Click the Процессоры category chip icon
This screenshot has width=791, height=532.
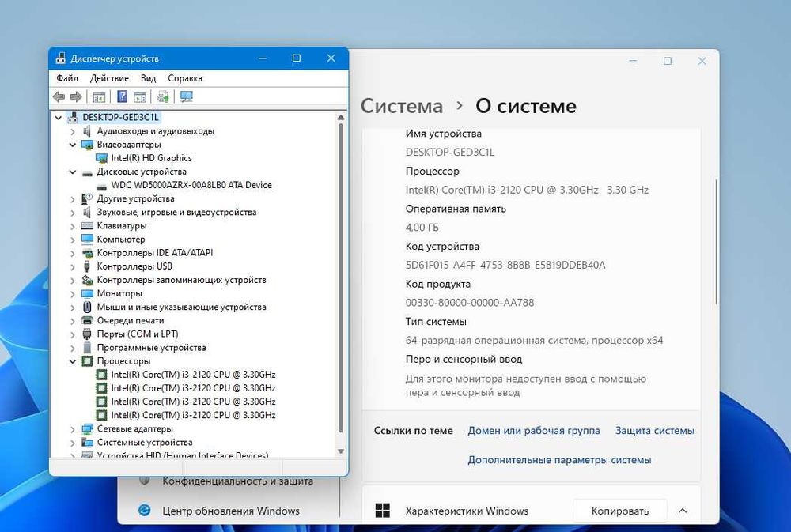pos(87,361)
